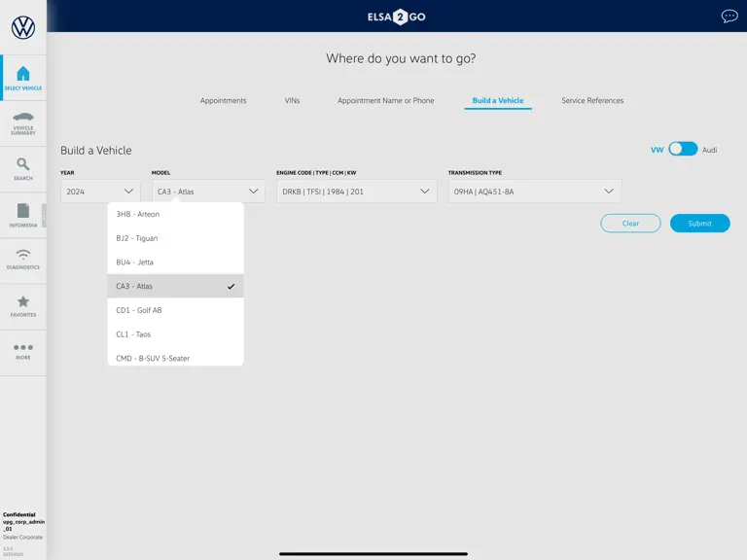Screen dimensions: 747x560
Task: Collapse the Model CA3 - Atlas dropdown
Action: [x=208, y=192]
